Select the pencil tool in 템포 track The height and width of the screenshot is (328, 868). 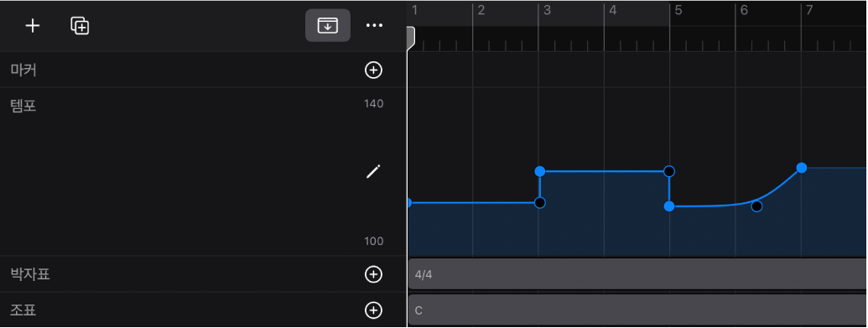coord(374,172)
